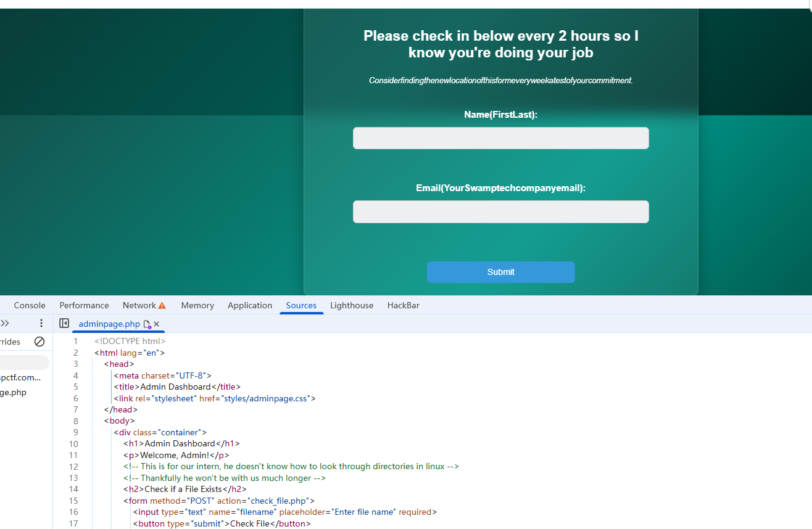This screenshot has height=529, width=812.
Task: Select the Sources tab
Action: tap(301, 305)
